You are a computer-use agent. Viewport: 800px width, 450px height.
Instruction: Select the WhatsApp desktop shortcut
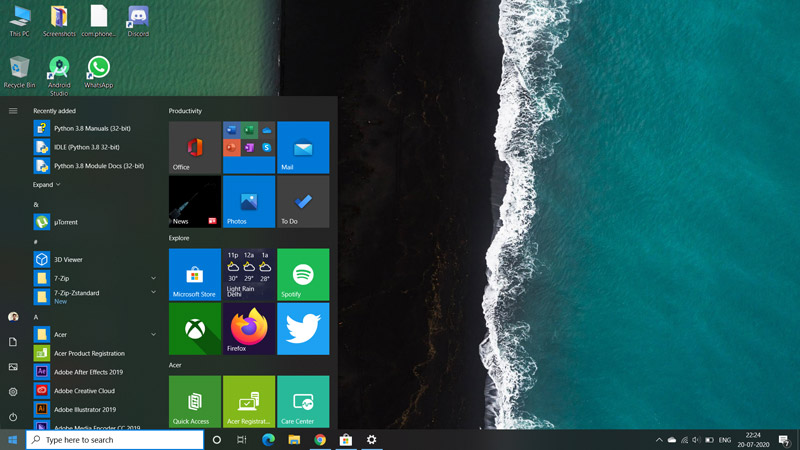click(98, 72)
